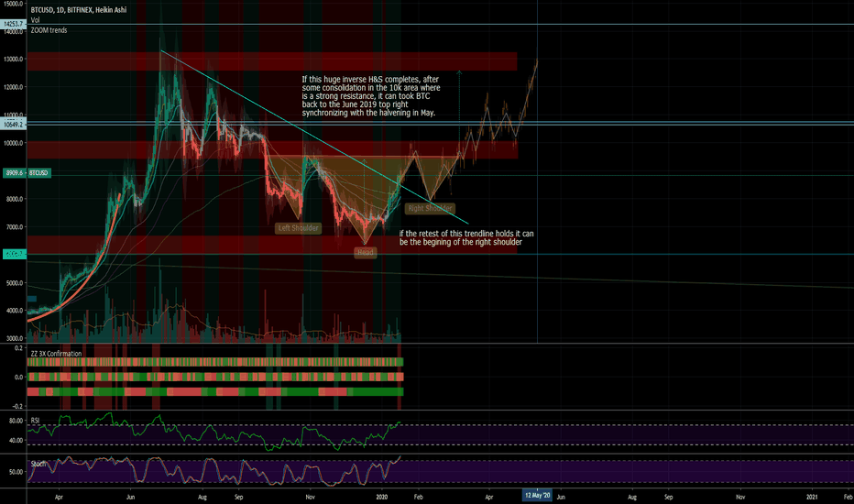Image resolution: width=854 pixels, height=504 pixels.
Task: Click the 4000.0 price axis label
Action: click(x=14, y=311)
